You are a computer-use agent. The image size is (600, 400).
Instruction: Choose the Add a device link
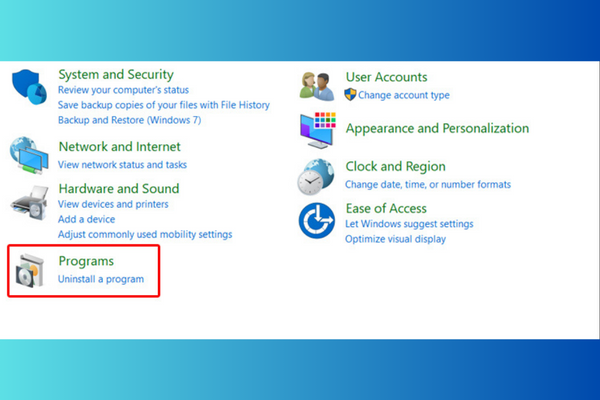pos(86,219)
